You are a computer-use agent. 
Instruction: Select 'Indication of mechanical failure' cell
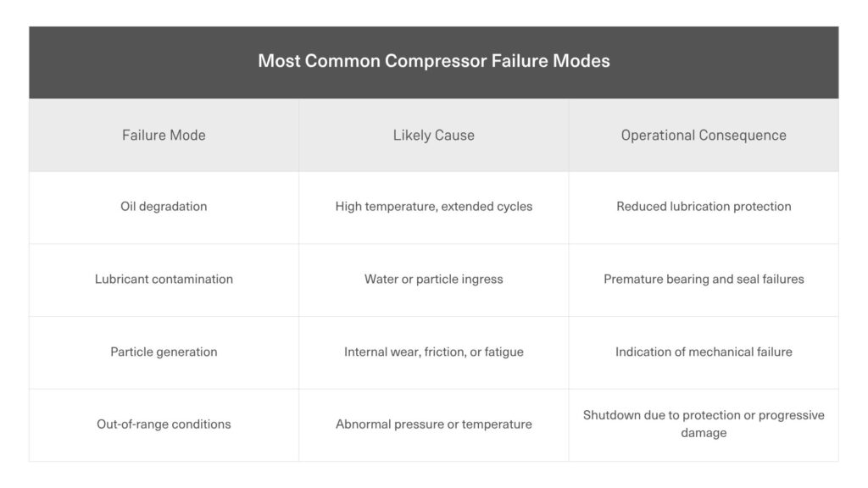[703, 352]
